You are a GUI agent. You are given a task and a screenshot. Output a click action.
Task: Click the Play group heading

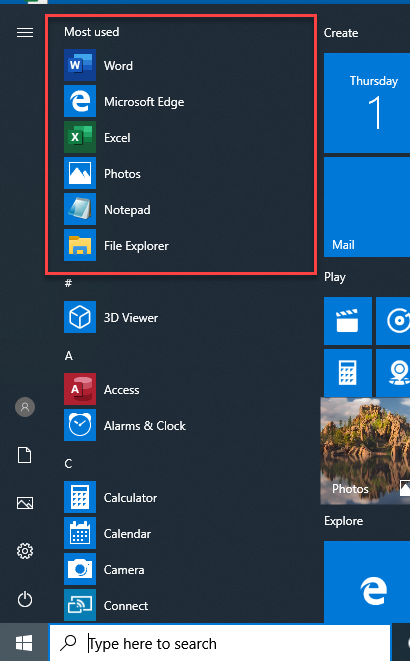click(335, 277)
